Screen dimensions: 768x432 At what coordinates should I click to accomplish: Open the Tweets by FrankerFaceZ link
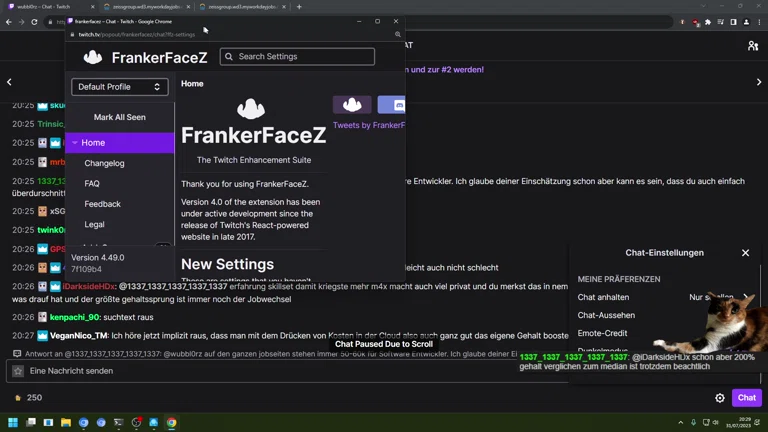pos(368,125)
